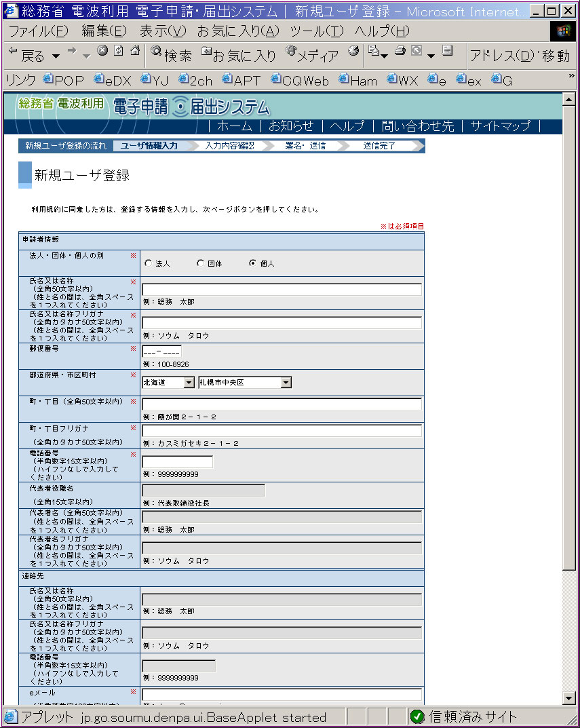Open the ex favorite link
The image size is (580, 728).
pyautogui.click(x=469, y=80)
